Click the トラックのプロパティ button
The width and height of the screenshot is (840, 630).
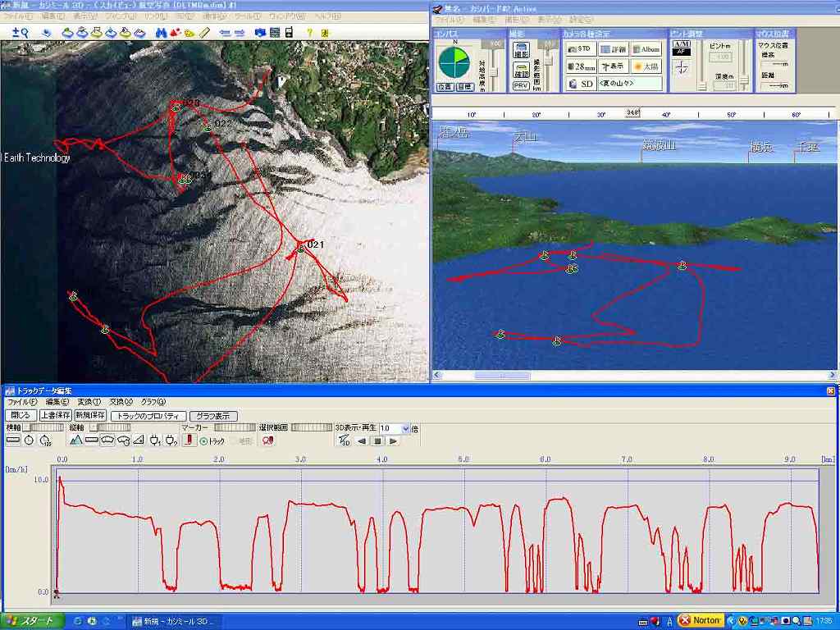coord(148,416)
